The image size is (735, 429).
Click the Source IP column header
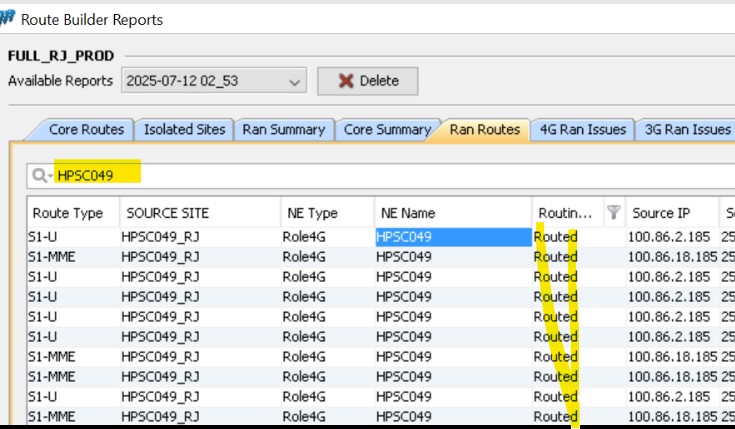point(660,213)
